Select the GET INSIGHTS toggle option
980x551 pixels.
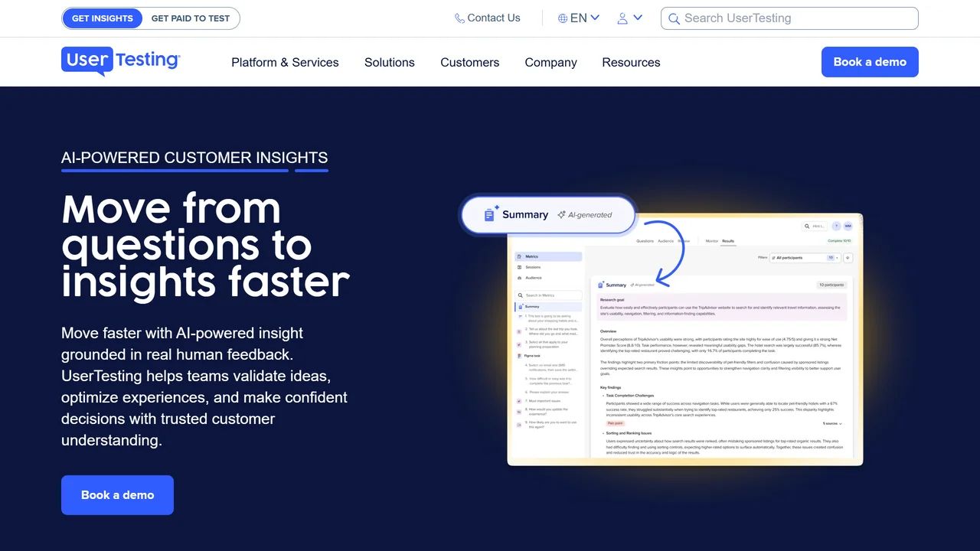[x=103, y=18]
